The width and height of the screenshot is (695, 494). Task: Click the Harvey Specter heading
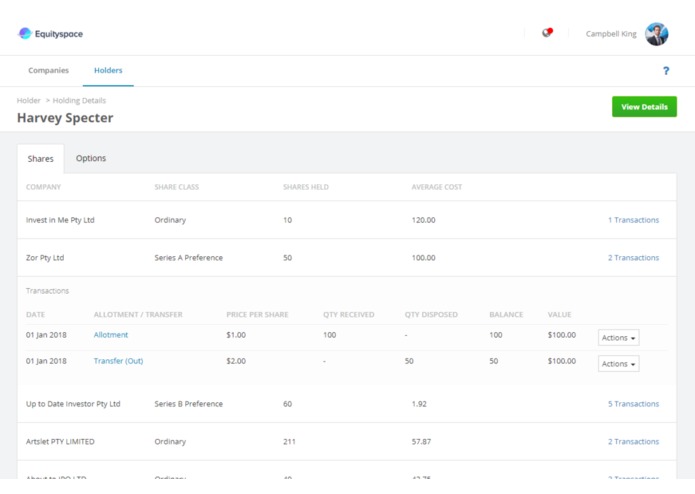(65, 118)
